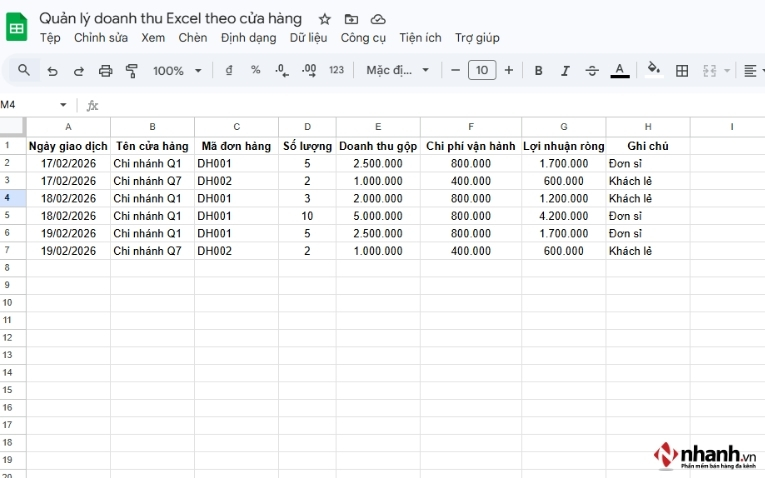Format cells as currency (đ)
The width and height of the screenshot is (765, 478).
click(228, 70)
